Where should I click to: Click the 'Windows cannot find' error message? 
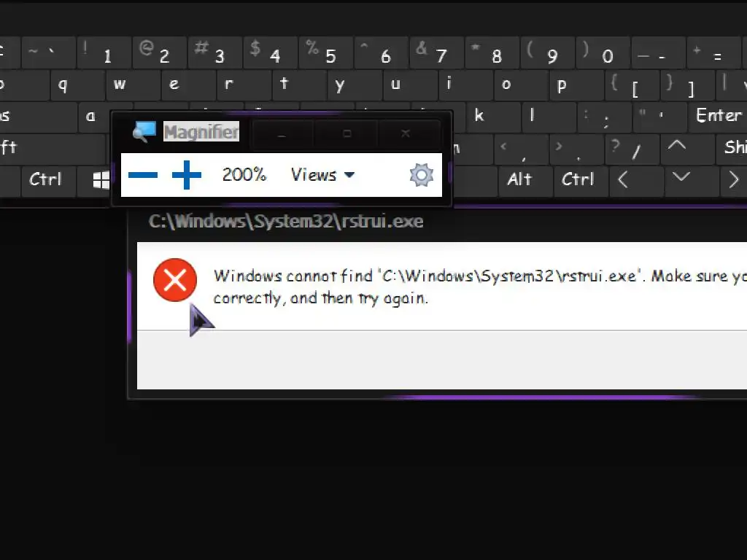(480, 287)
